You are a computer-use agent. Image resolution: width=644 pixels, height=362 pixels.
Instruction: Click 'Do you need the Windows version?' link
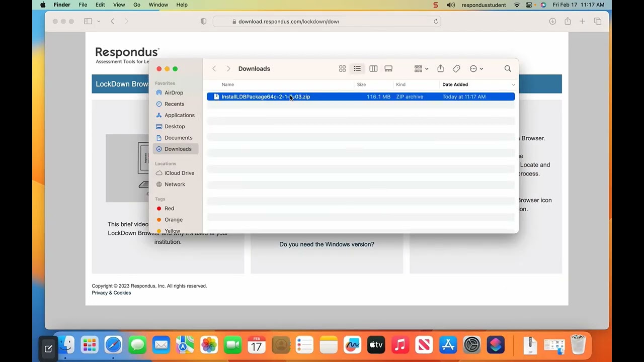(327, 244)
